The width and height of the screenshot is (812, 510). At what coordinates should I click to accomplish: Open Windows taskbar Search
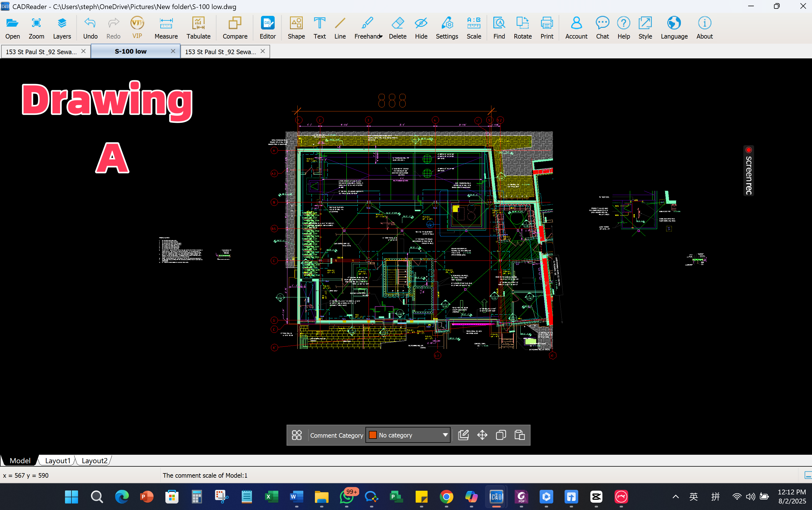[97, 497]
